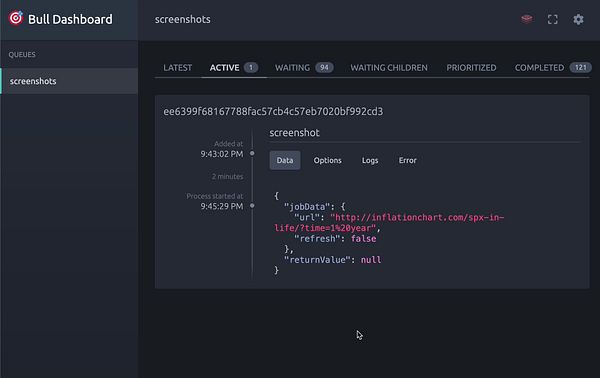
Task: Open the Redis details icon
Action: click(x=527, y=19)
